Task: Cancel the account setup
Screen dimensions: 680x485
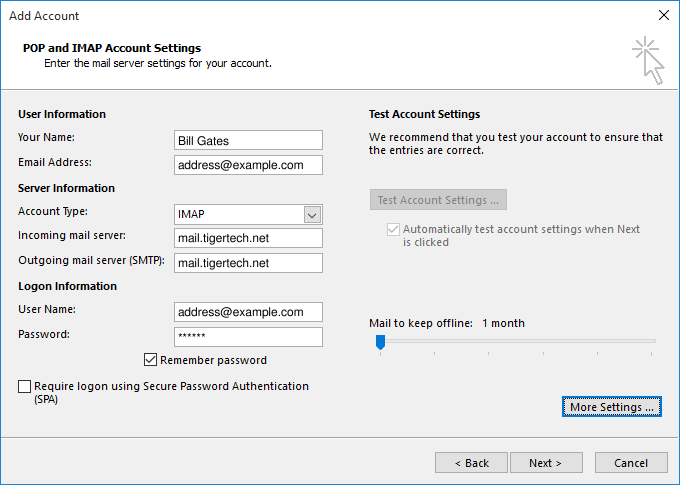Action: 631,463
